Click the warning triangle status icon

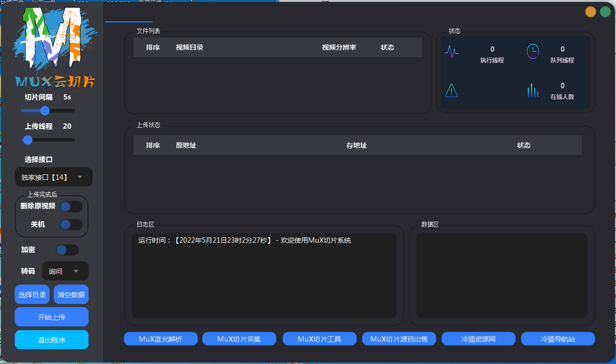click(x=452, y=90)
